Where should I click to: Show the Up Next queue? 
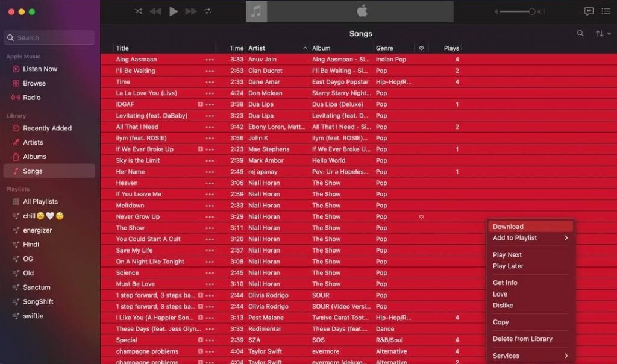pos(606,10)
